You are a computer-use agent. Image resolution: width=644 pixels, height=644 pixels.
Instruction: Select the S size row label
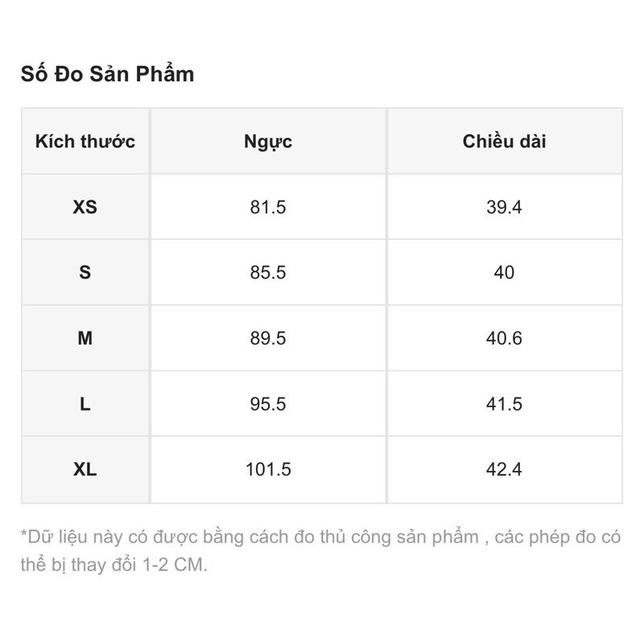click(85, 272)
